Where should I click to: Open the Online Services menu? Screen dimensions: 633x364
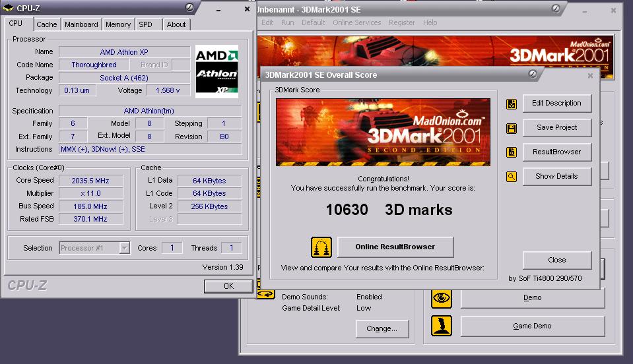coord(357,22)
